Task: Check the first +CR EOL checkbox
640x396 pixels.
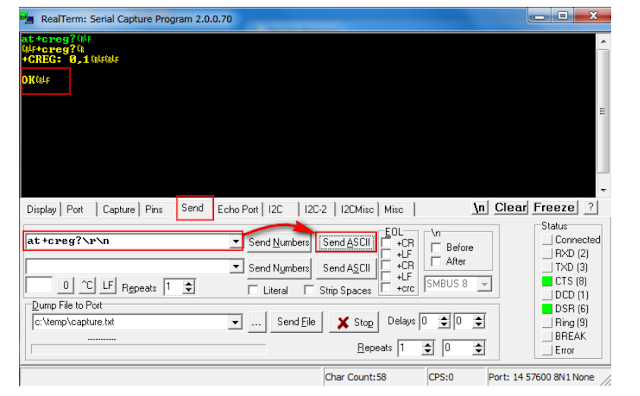Action: pos(386,243)
